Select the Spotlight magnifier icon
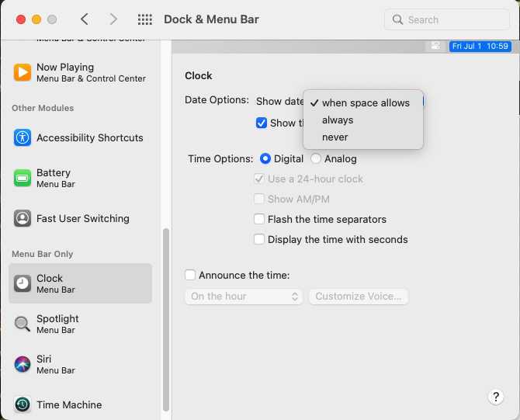Image resolution: width=520 pixels, height=420 pixels. (23, 324)
